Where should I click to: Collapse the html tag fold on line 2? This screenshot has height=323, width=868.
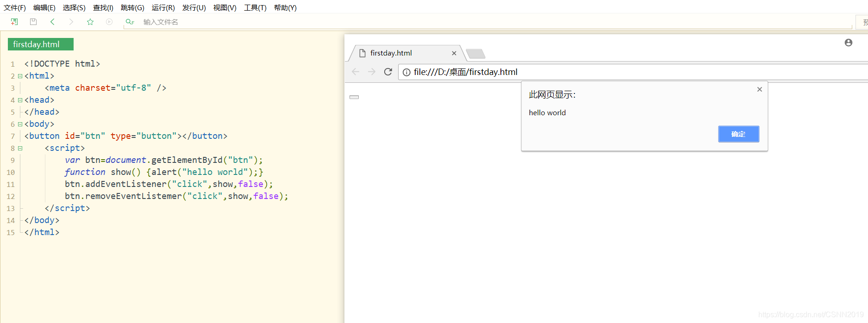[x=20, y=76]
